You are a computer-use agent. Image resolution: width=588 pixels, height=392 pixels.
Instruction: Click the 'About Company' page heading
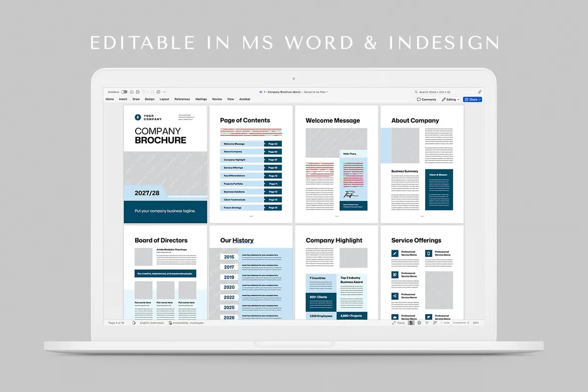pyautogui.click(x=415, y=121)
